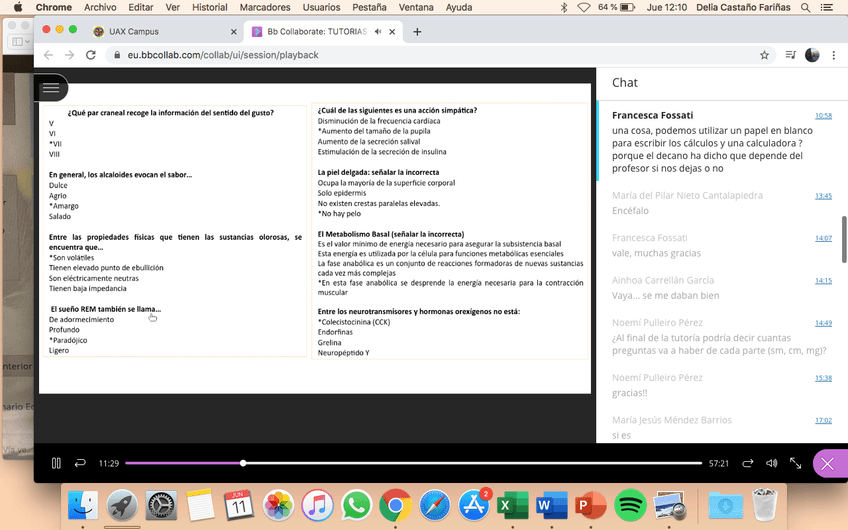Seek using the playback progress handle

tap(243, 463)
